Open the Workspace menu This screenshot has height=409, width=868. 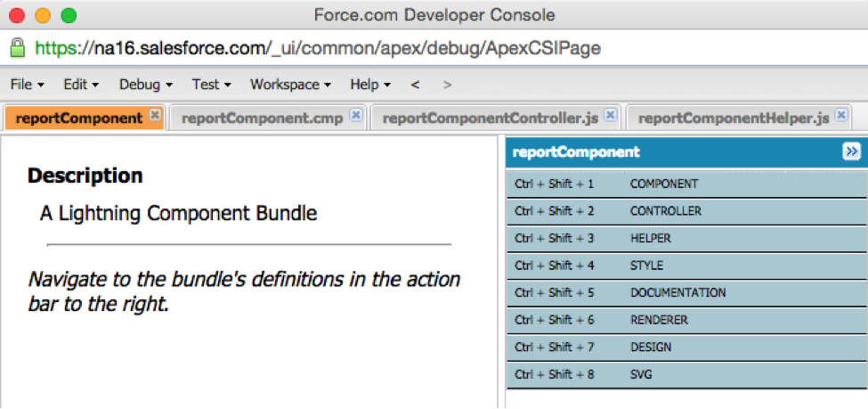tap(290, 85)
